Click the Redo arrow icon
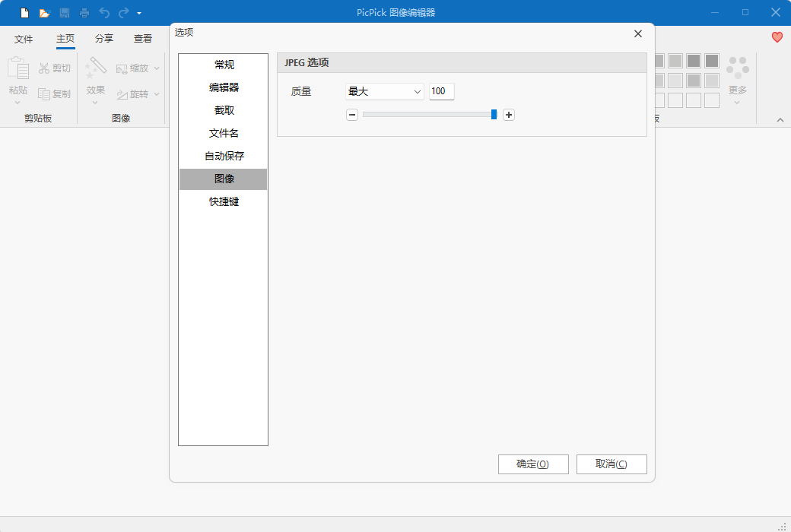 pyautogui.click(x=123, y=13)
